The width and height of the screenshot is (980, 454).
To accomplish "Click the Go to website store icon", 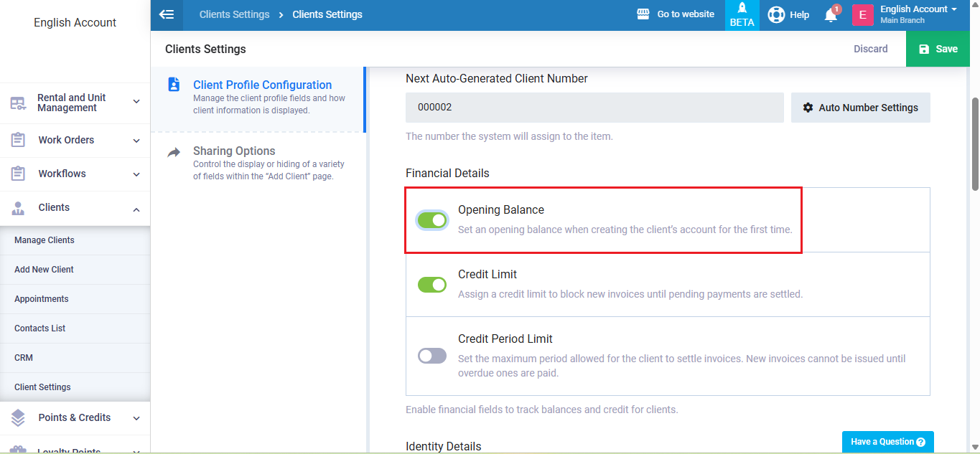I will 643,14.
